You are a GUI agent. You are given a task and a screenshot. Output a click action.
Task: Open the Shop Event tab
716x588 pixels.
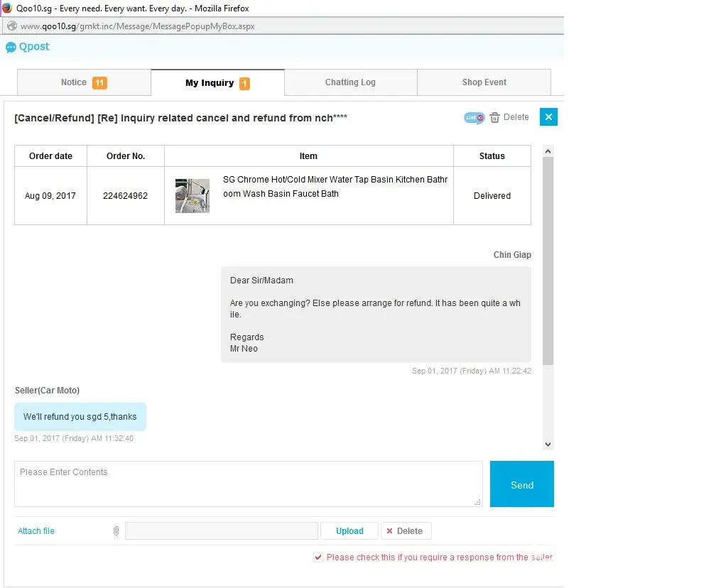click(484, 82)
